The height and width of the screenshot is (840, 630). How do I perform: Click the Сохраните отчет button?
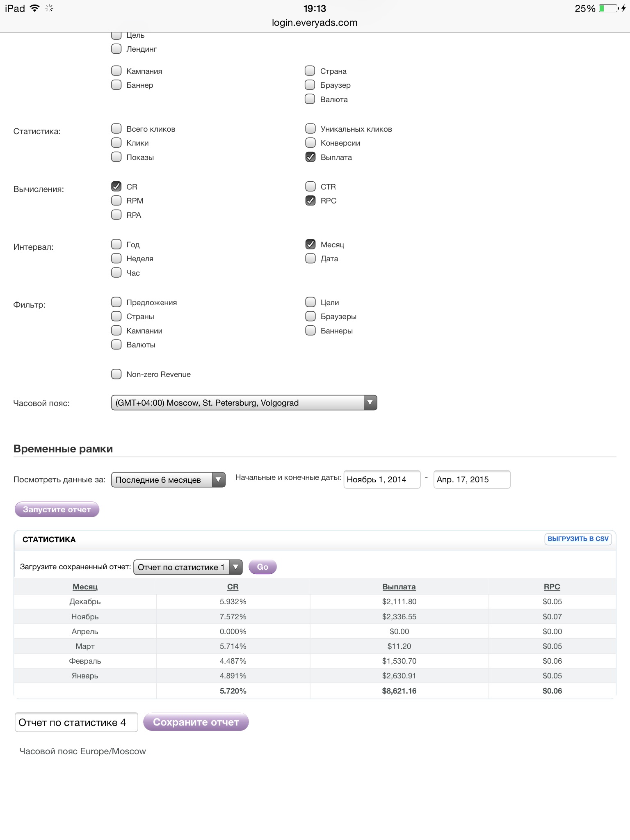pyautogui.click(x=196, y=722)
